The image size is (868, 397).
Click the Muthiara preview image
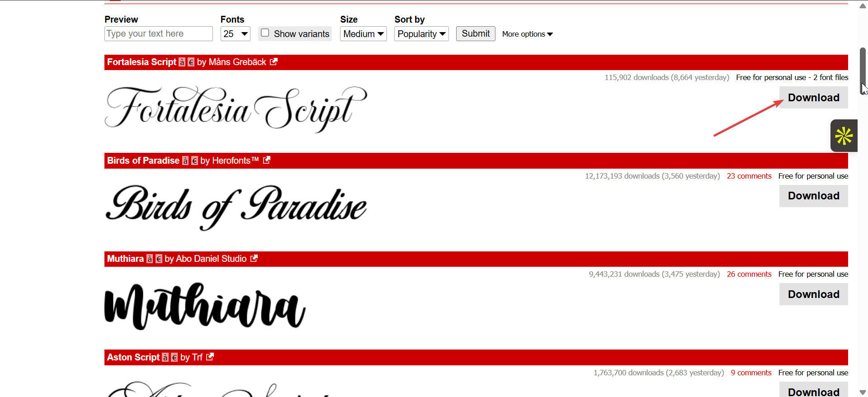coord(205,306)
